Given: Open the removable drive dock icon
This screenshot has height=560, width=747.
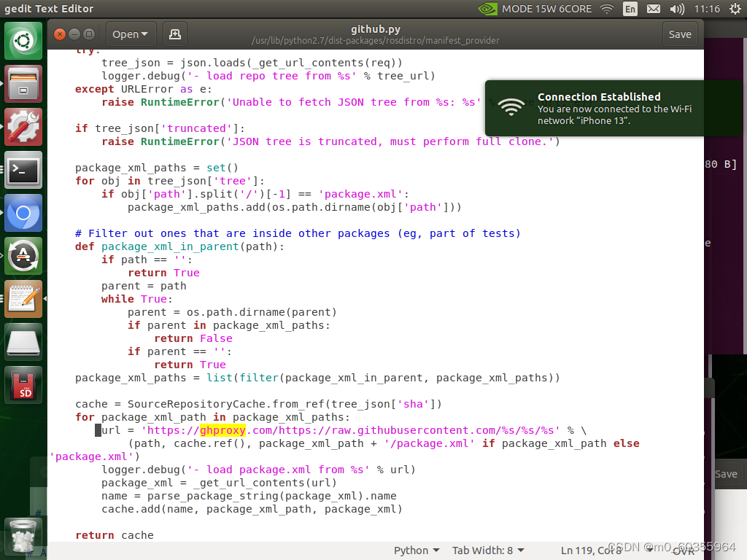Looking at the screenshot, I should [23, 342].
